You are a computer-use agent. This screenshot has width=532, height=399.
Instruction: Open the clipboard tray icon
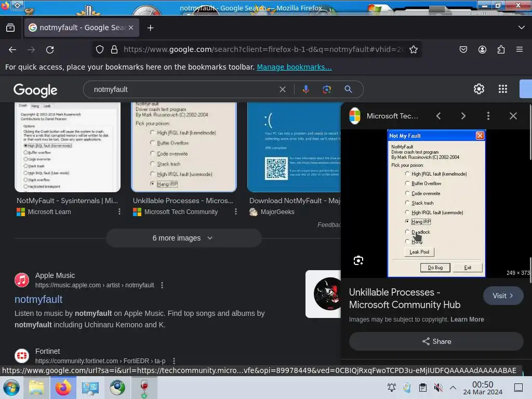pyautogui.click(x=422, y=388)
